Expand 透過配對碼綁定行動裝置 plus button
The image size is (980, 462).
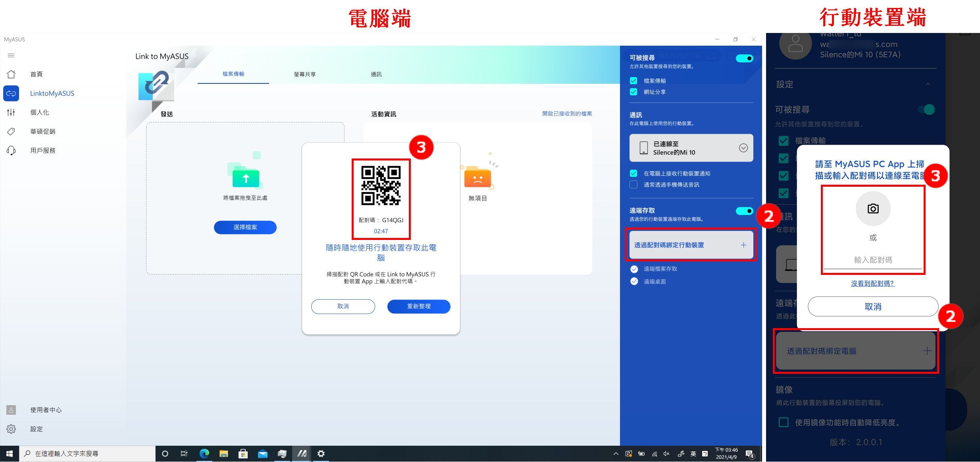(743, 245)
